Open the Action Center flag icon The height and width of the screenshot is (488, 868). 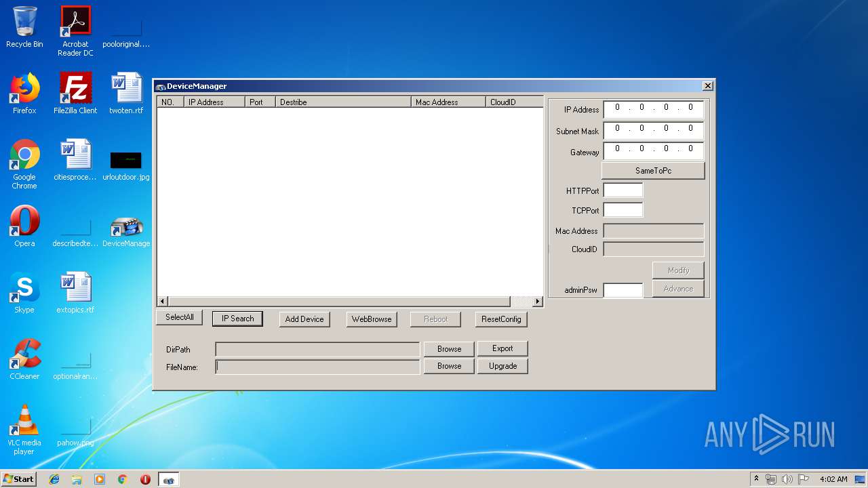(x=804, y=479)
